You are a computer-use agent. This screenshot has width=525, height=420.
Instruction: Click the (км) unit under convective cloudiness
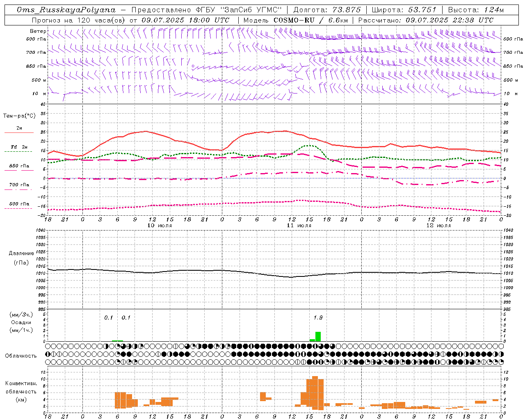pos(21,399)
